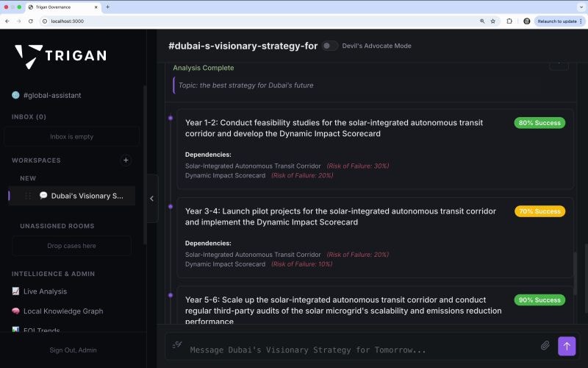Grab the drag handle on Dubai's room

[28, 196]
